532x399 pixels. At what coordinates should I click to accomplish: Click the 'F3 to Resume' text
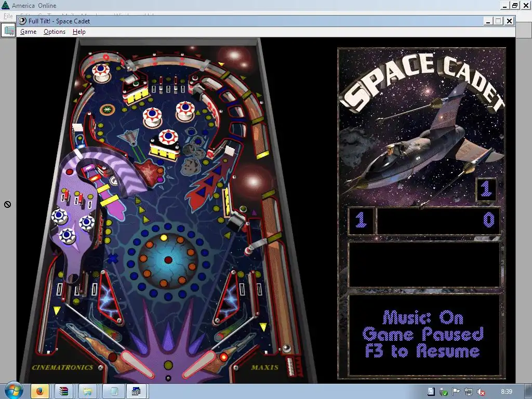coord(423,351)
